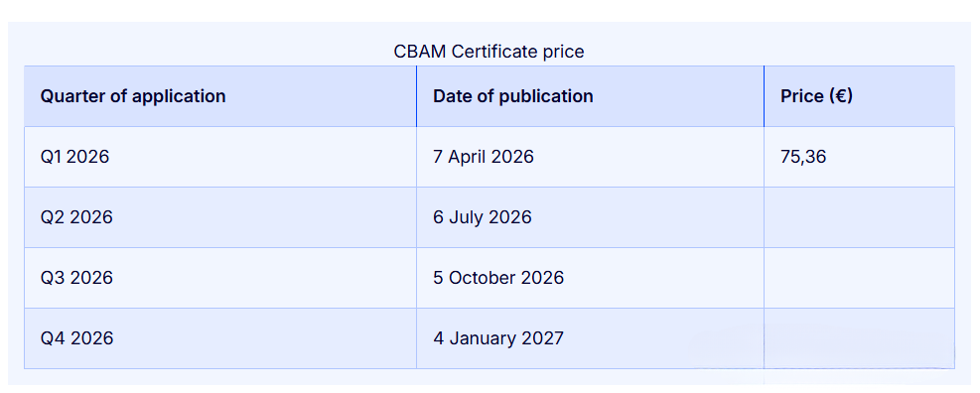Select the '4 January 2027' date cell

tap(590, 338)
